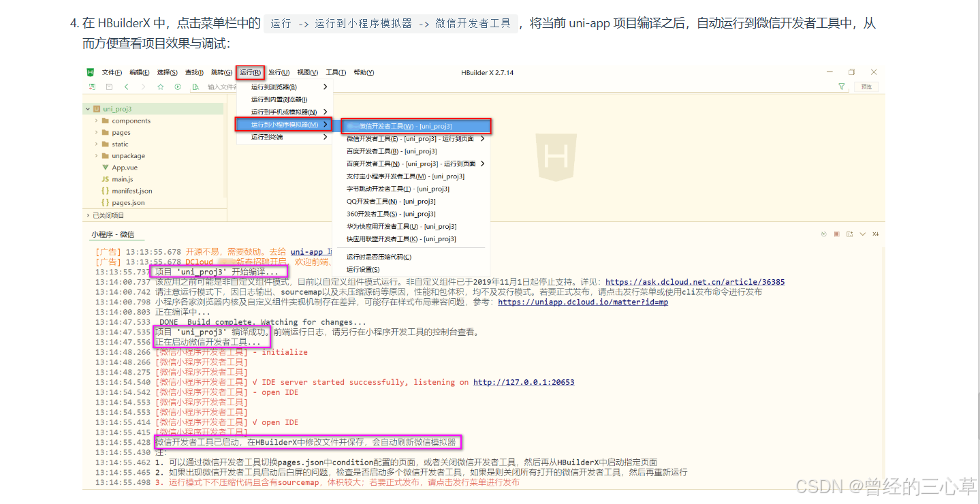Viewport: 980px width, 504px height.
Task: Click the save floppy disk icon
Action: click(x=109, y=86)
